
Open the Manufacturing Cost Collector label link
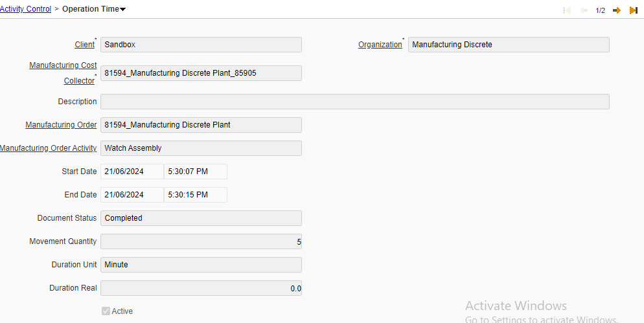[x=63, y=73]
